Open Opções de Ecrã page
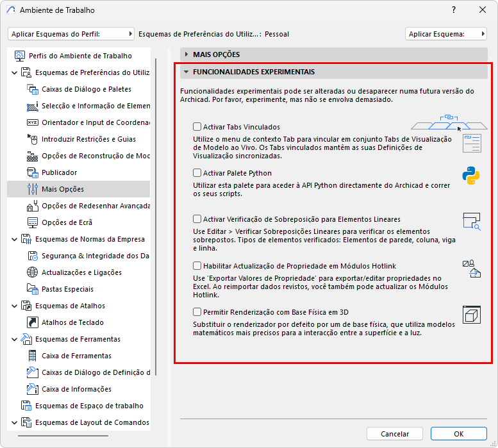498x448 pixels. pos(67,222)
